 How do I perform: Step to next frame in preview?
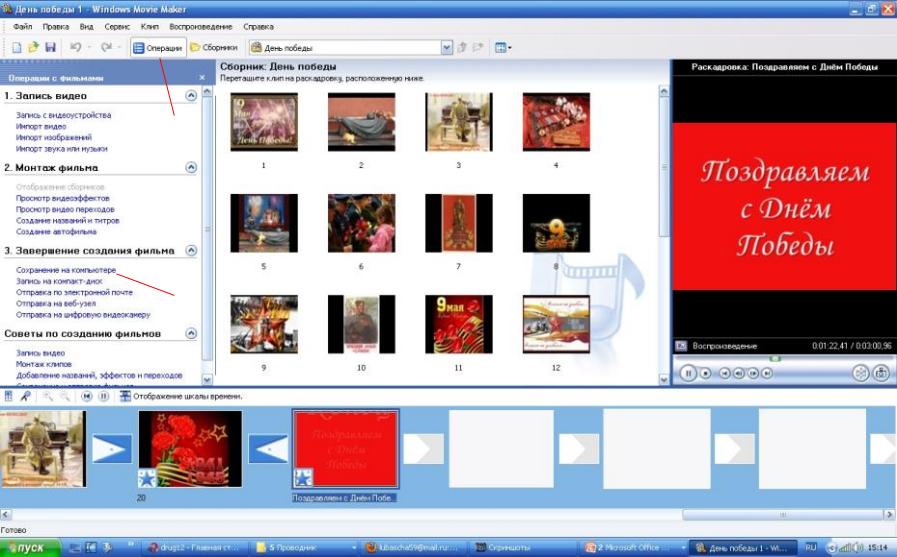753,373
